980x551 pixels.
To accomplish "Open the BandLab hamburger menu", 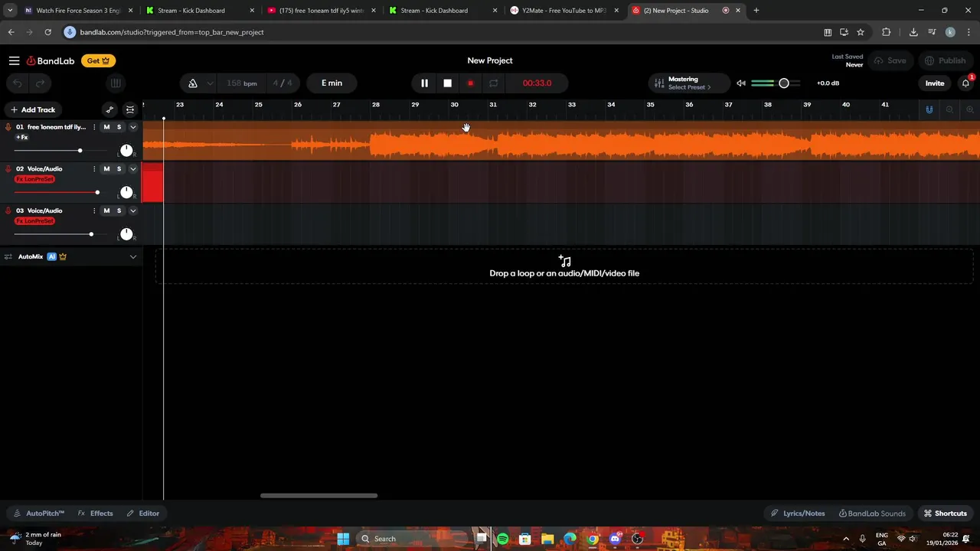I will point(14,60).
